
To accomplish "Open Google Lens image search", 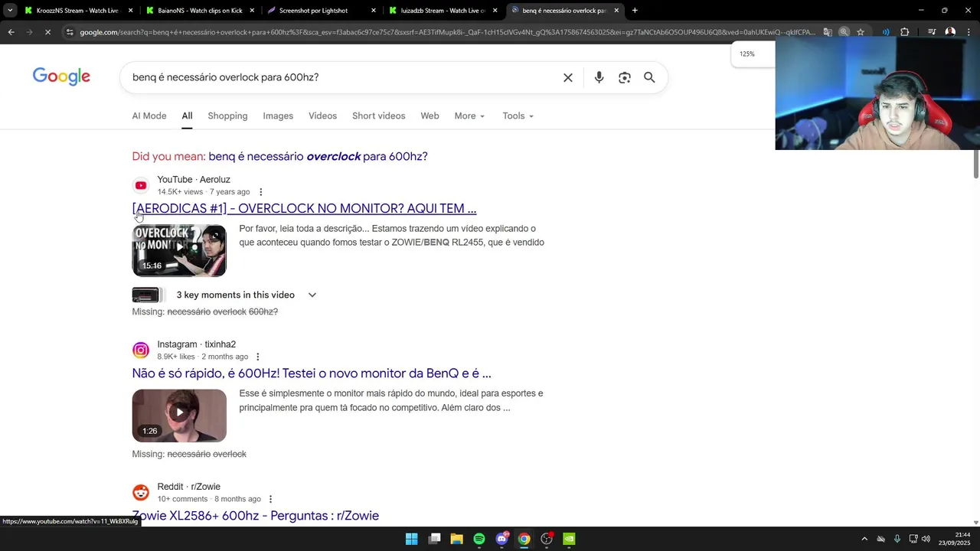I will (x=625, y=77).
